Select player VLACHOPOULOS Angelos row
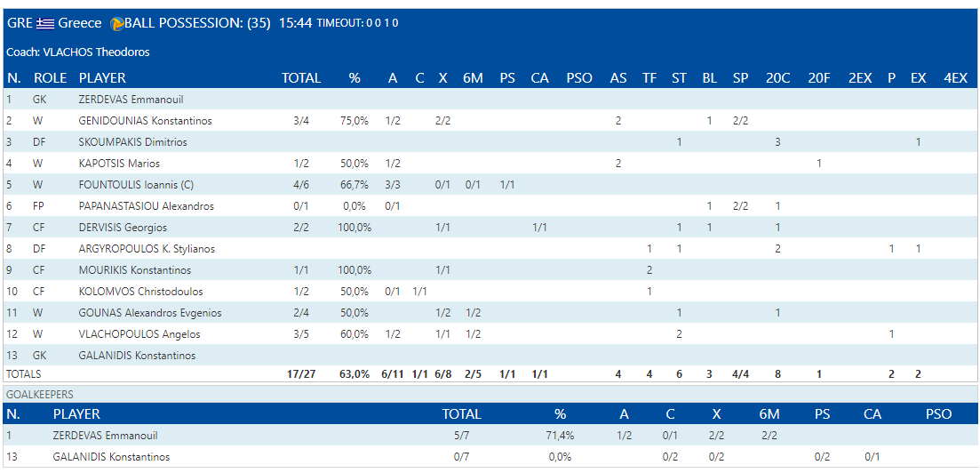Viewport: 980px width, 473px height. 139,334
